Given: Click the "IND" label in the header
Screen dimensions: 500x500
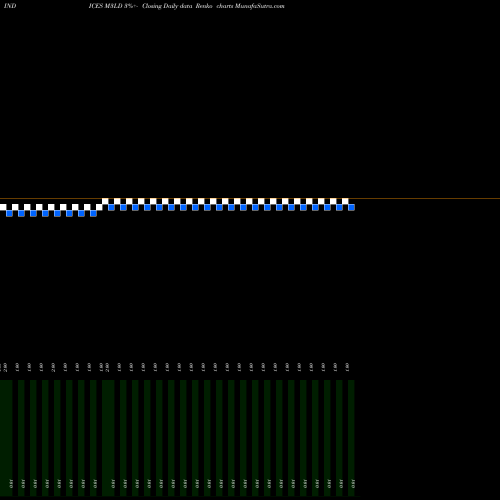Looking at the screenshot, I should 10,6.
